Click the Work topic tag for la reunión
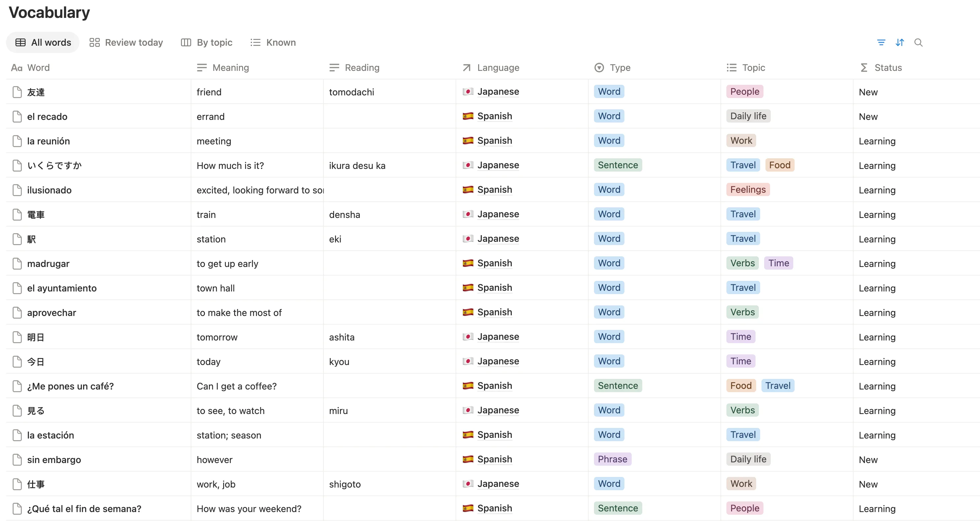980x521 pixels. 741,140
